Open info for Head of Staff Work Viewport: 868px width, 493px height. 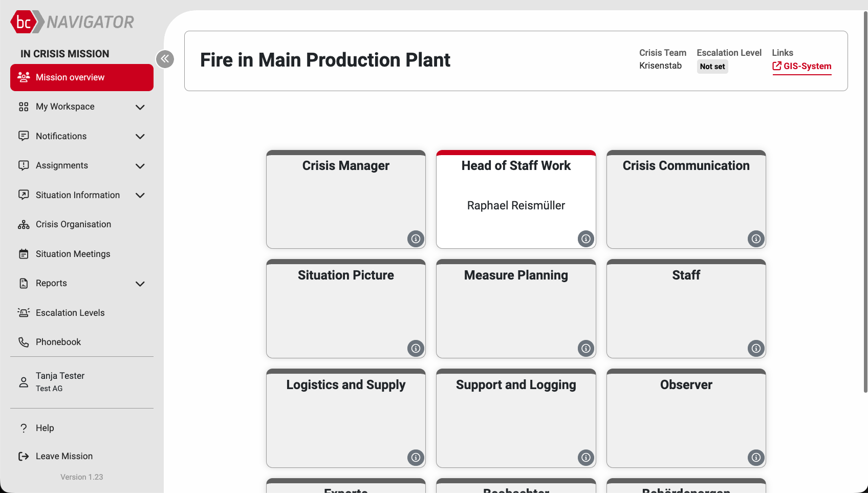pyautogui.click(x=585, y=239)
